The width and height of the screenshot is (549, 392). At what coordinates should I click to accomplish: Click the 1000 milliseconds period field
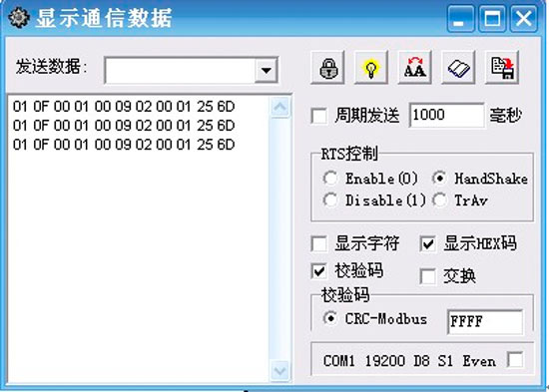coord(447,115)
